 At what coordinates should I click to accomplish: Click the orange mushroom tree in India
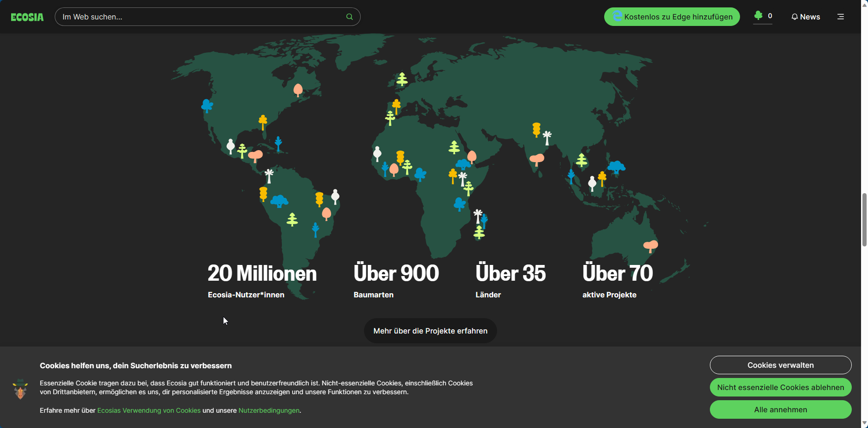pos(536,159)
